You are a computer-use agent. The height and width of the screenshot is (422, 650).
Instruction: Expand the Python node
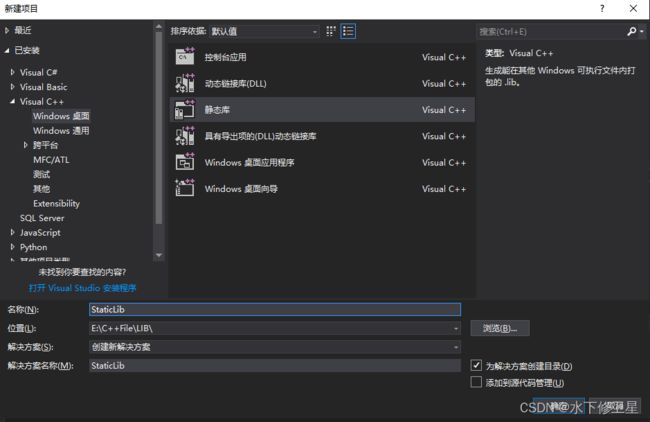coord(12,247)
